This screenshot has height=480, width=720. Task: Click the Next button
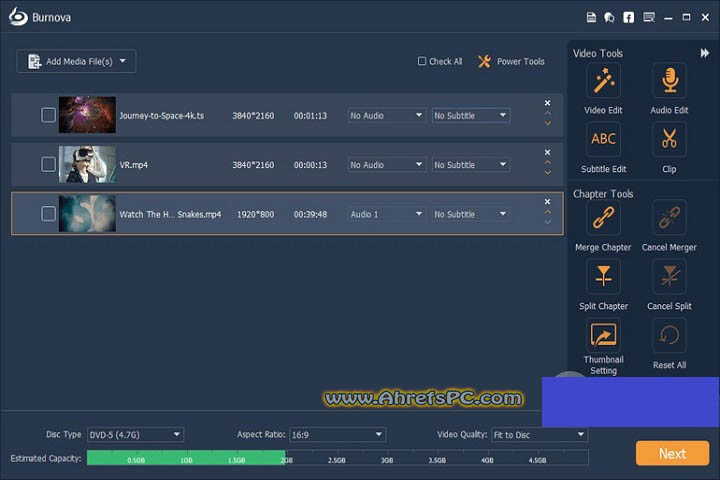pos(672,453)
